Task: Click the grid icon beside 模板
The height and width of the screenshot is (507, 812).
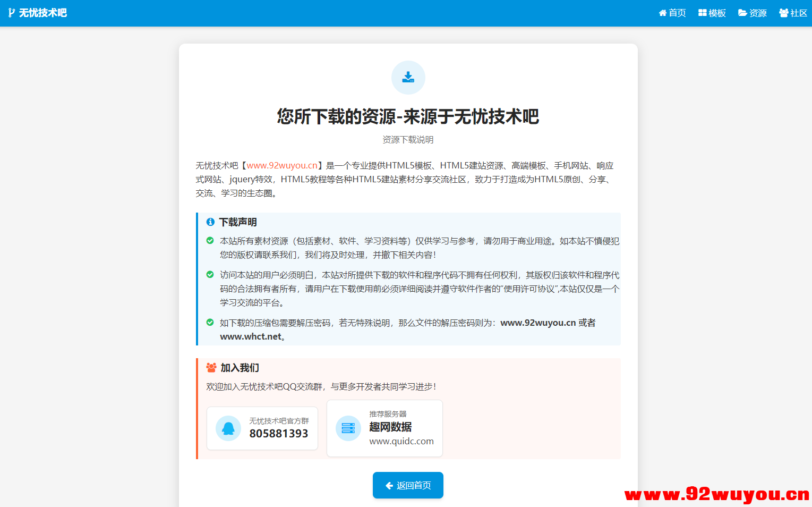Action: coord(702,13)
